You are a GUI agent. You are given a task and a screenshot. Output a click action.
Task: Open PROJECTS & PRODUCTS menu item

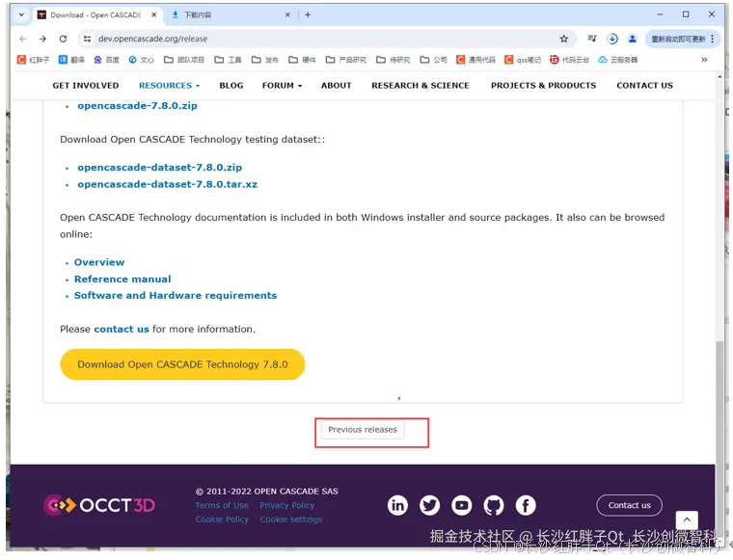coord(543,86)
